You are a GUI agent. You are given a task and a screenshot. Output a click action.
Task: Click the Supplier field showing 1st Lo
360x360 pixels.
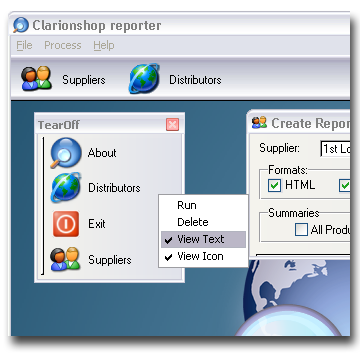[335, 149]
